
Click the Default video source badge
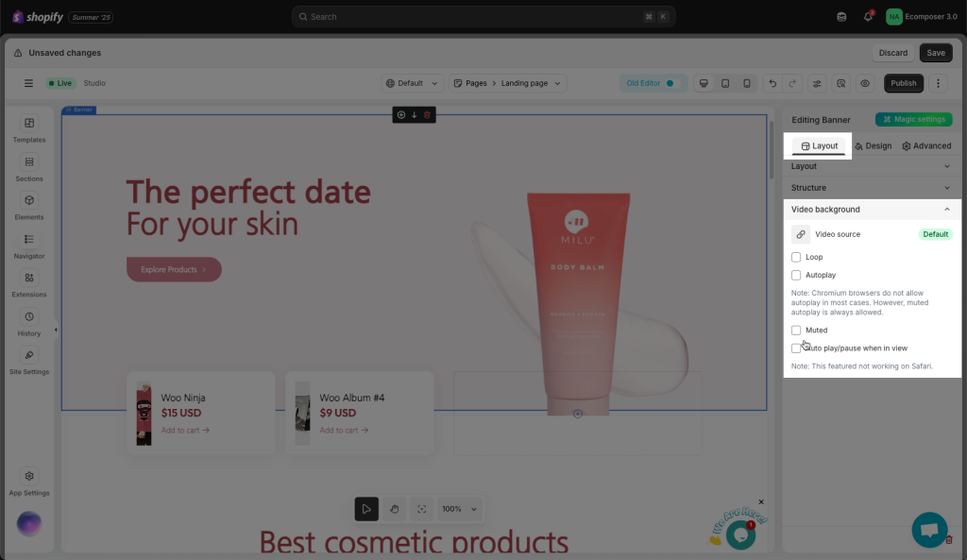coord(935,234)
